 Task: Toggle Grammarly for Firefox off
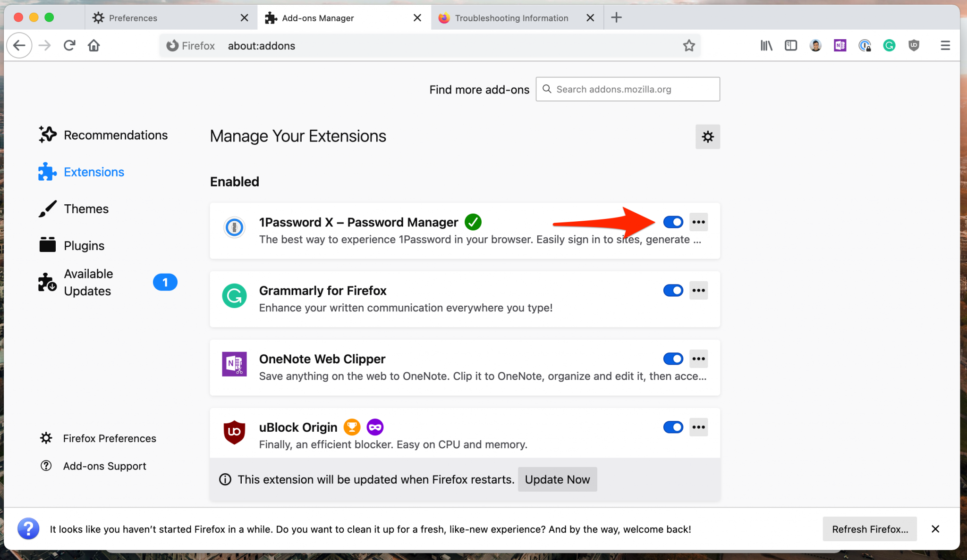672,291
